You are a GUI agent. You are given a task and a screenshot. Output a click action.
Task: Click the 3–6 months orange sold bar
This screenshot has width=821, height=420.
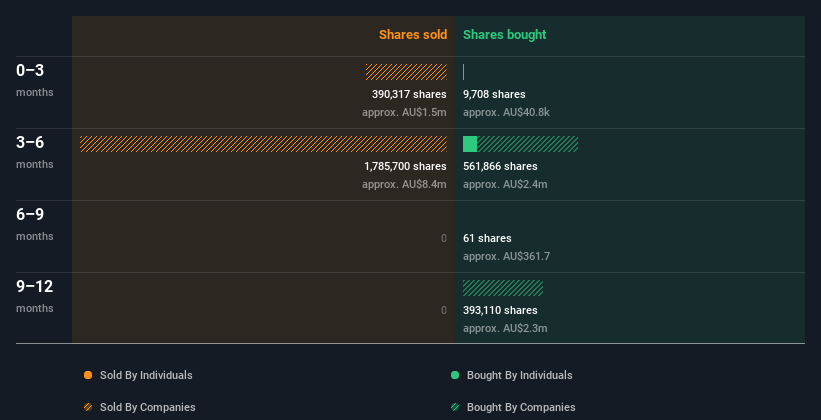click(x=263, y=144)
